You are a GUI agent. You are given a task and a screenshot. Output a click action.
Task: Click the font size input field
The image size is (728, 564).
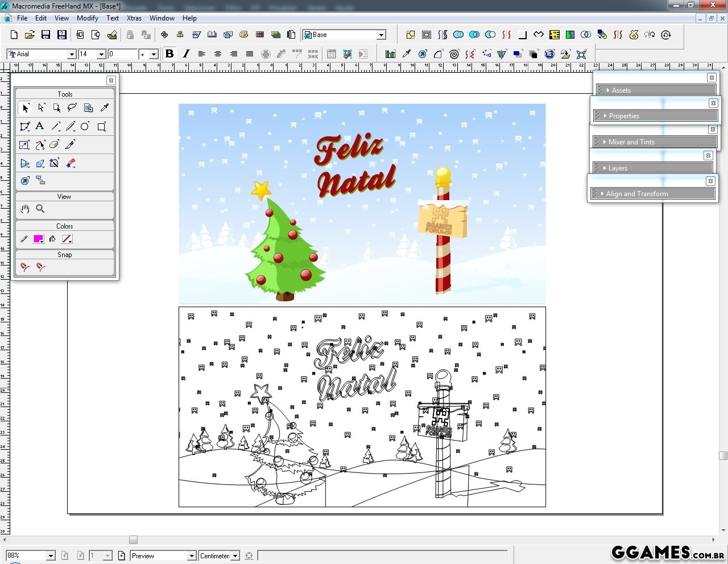point(88,54)
